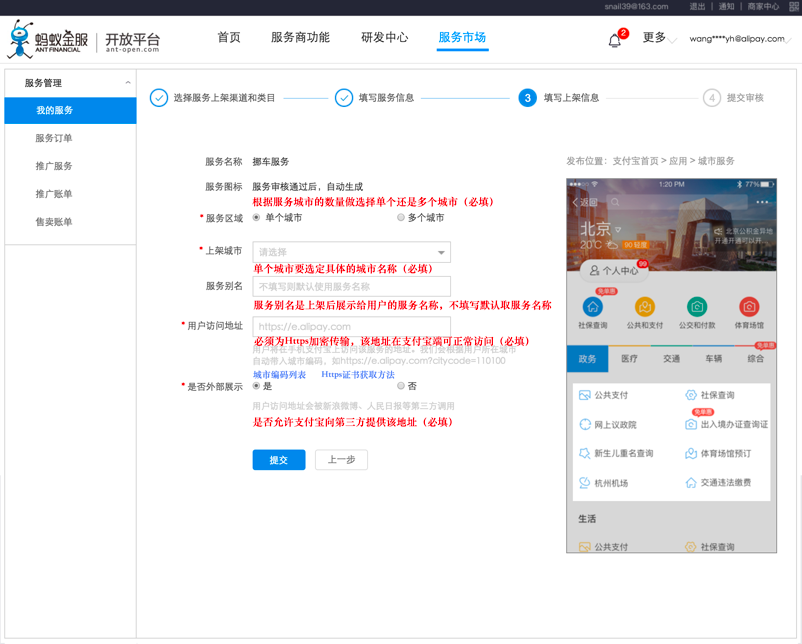The image size is (802, 644).
Task: Click the 个人中心 person icon button
Action: 614,270
